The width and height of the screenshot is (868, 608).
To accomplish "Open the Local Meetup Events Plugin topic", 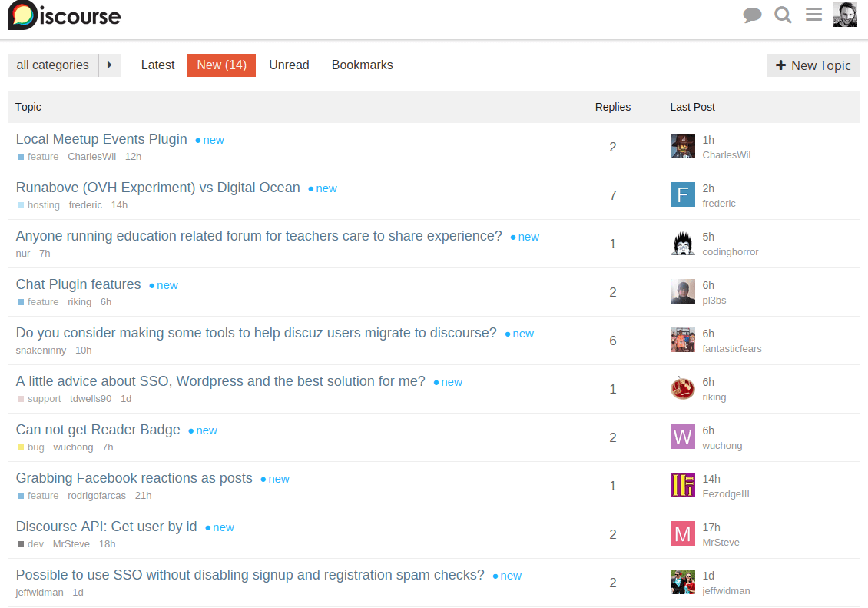I will pyautogui.click(x=101, y=139).
